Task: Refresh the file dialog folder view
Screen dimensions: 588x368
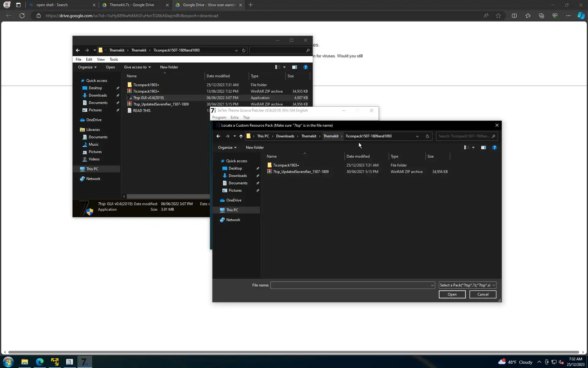Action: [427, 136]
